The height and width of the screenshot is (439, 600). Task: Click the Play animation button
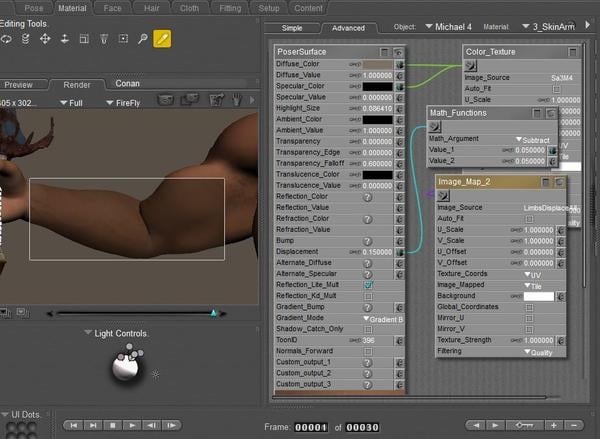(132, 425)
